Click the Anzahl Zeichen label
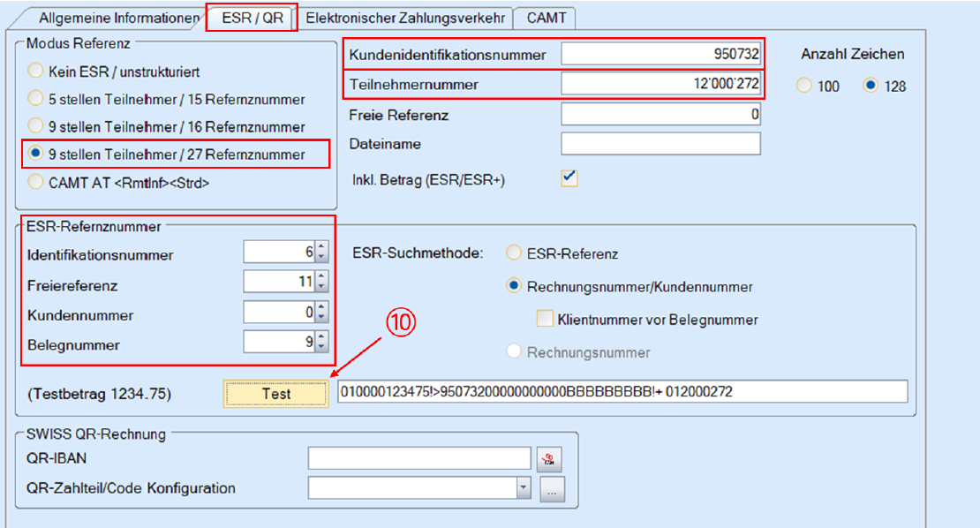The image size is (980, 528). point(853,55)
